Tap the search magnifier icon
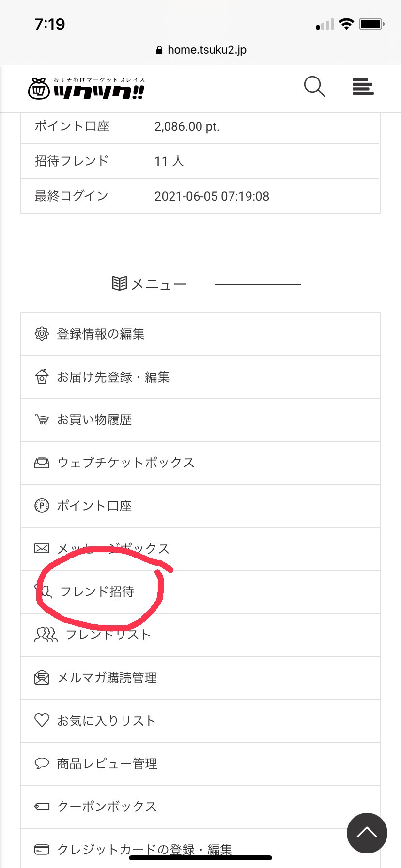The height and width of the screenshot is (868, 401). click(x=314, y=87)
